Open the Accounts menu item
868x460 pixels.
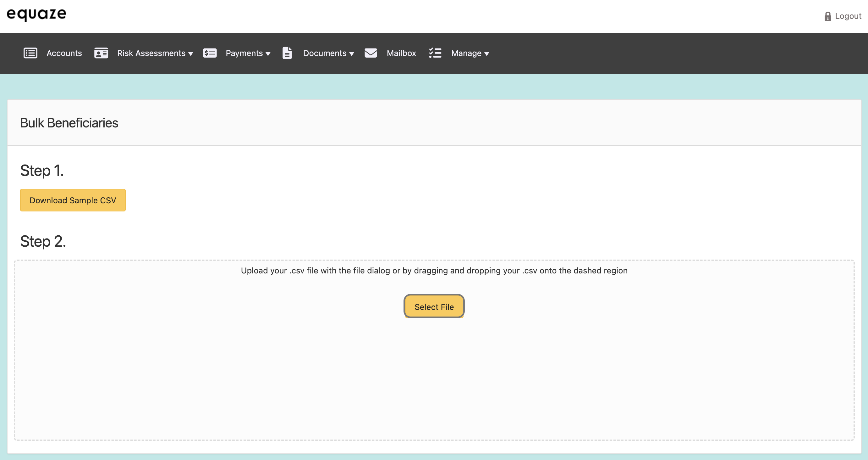(64, 53)
